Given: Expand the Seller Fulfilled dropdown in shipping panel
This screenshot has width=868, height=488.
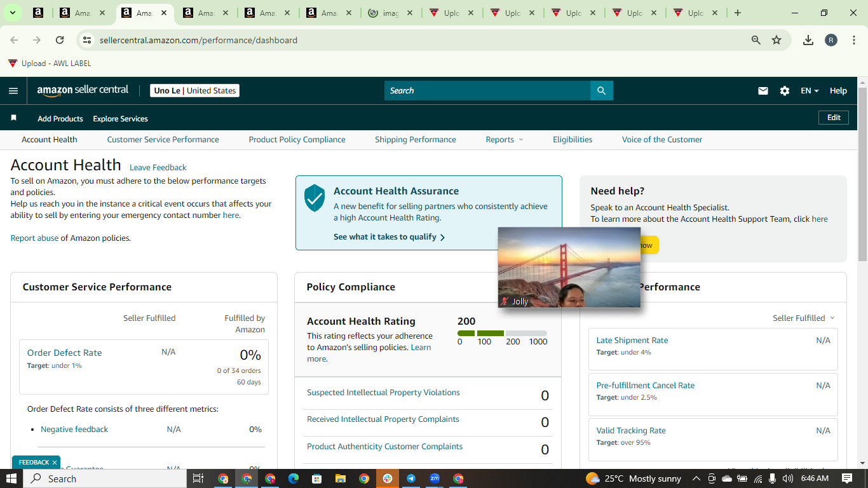Looking at the screenshot, I should (804, 318).
